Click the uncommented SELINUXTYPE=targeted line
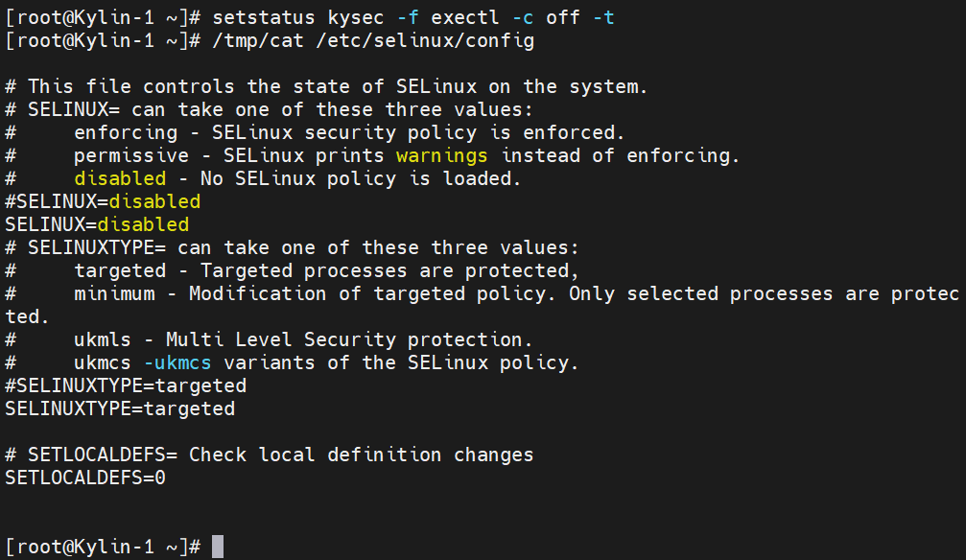Viewport: 966px width, 560px height. [120, 408]
